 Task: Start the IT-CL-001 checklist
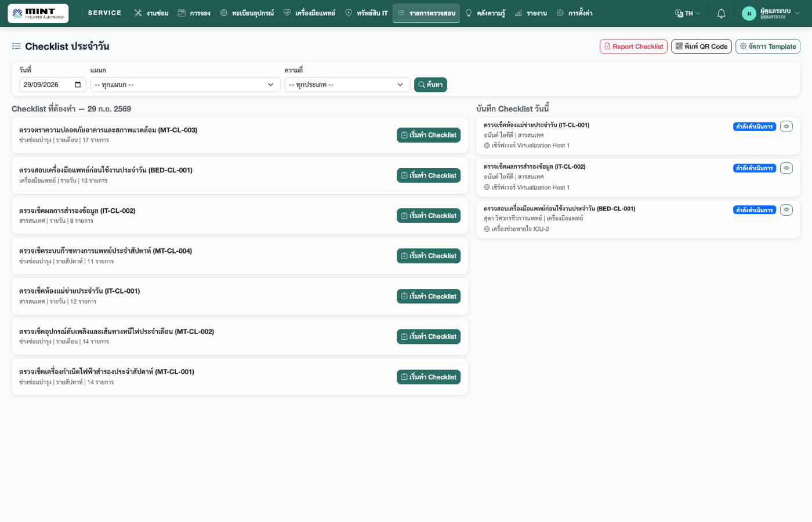tap(429, 296)
